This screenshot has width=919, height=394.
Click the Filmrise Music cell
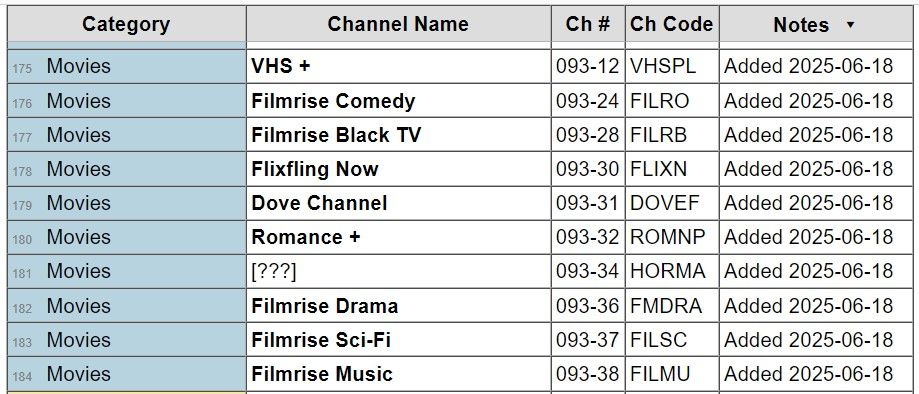tap(399, 373)
